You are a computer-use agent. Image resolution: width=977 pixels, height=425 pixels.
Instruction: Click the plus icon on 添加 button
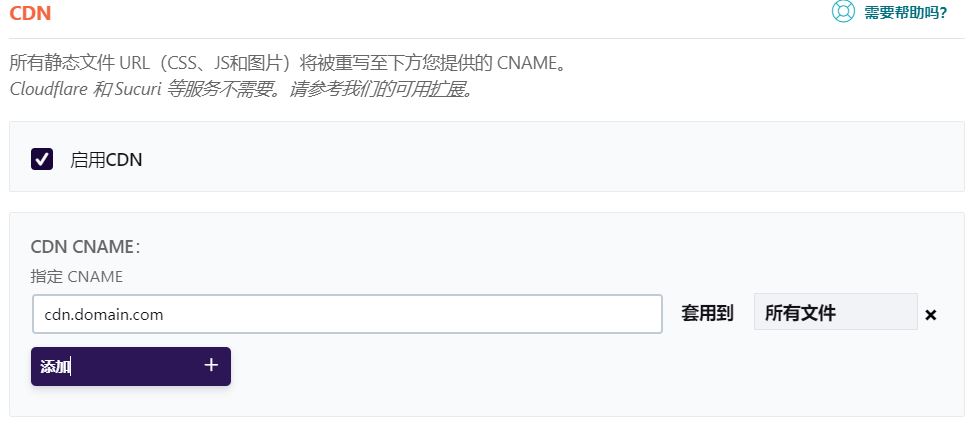click(x=211, y=366)
